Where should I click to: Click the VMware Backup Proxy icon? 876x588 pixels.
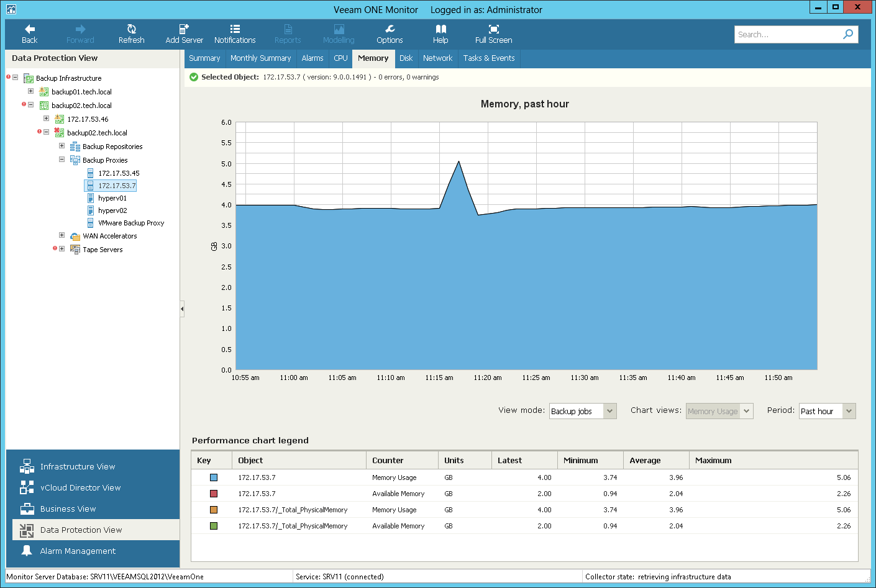[x=91, y=223]
